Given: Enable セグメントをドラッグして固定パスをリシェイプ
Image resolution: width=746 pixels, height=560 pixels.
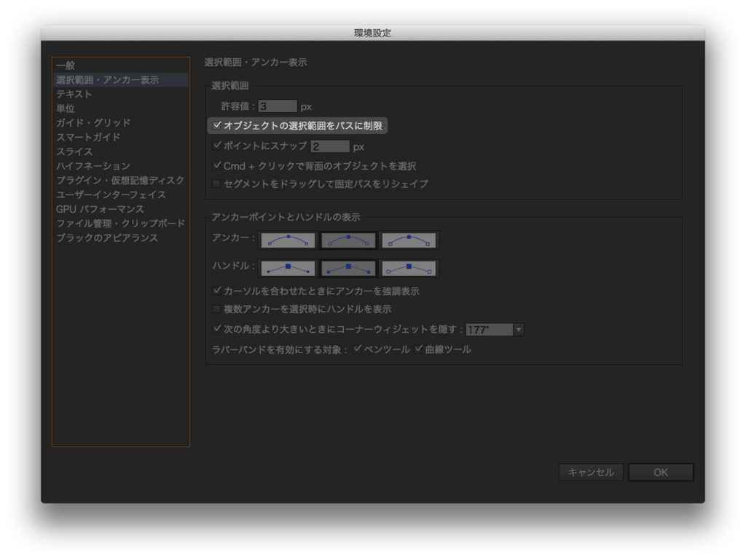Looking at the screenshot, I should (x=216, y=184).
